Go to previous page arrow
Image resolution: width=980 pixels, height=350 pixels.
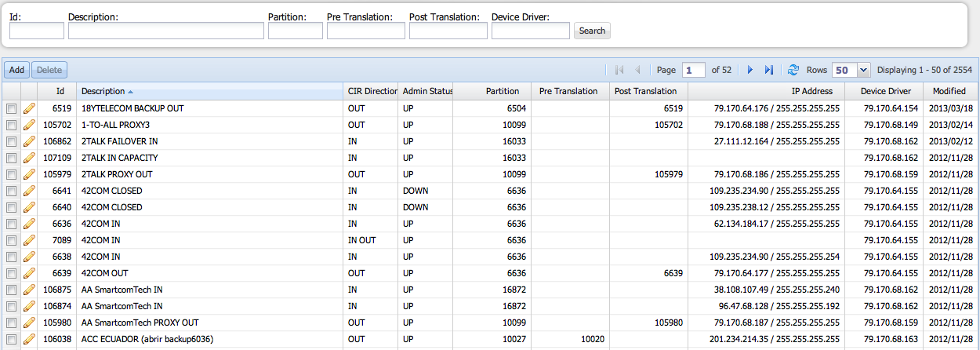637,70
